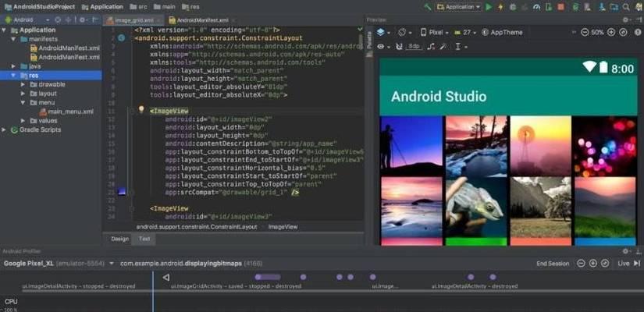Select ConstraintLayout breadcrumb in editor
The image size is (644, 312).
tap(197, 227)
